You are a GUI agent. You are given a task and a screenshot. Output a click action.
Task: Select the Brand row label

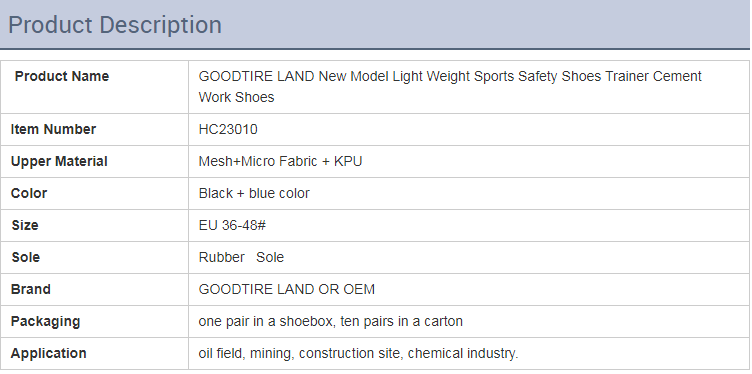pyautogui.click(x=31, y=290)
